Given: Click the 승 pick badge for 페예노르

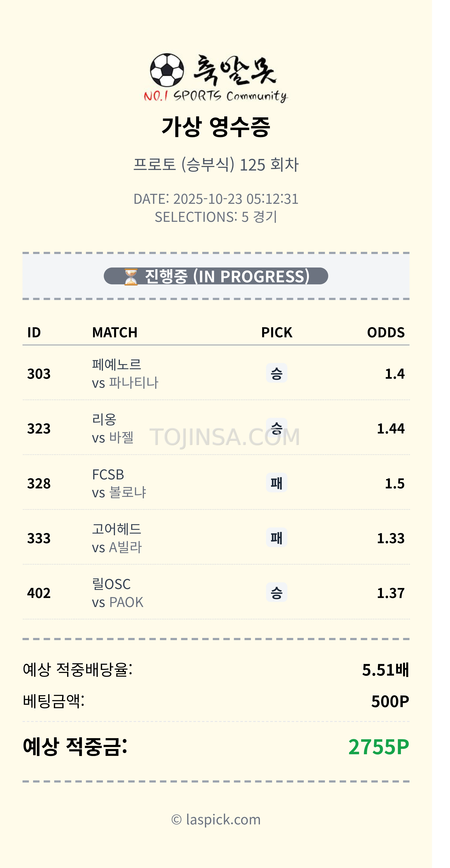Looking at the screenshot, I should [x=276, y=373].
